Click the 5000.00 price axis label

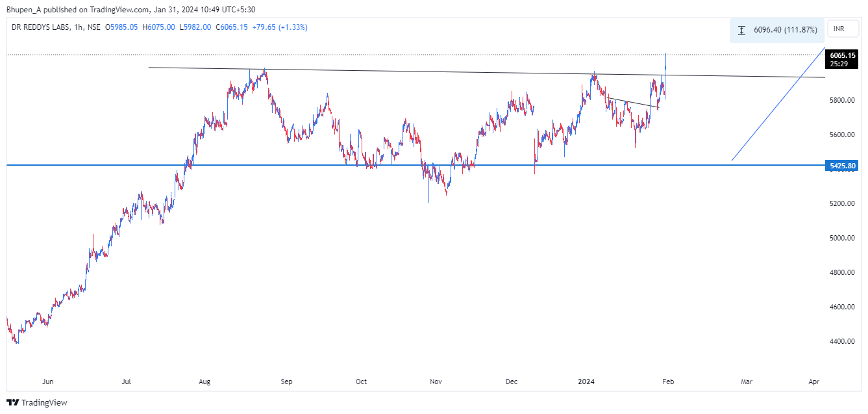click(x=843, y=239)
